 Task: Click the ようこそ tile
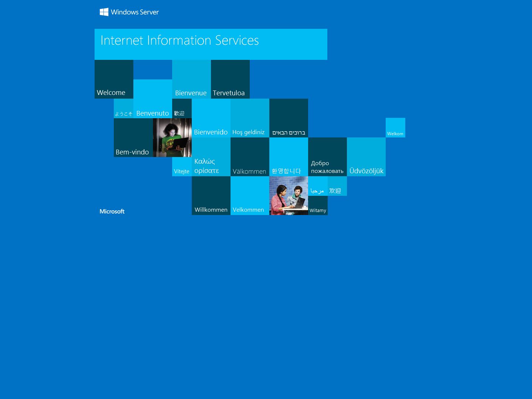pyautogui.click(x=123, y=108)
